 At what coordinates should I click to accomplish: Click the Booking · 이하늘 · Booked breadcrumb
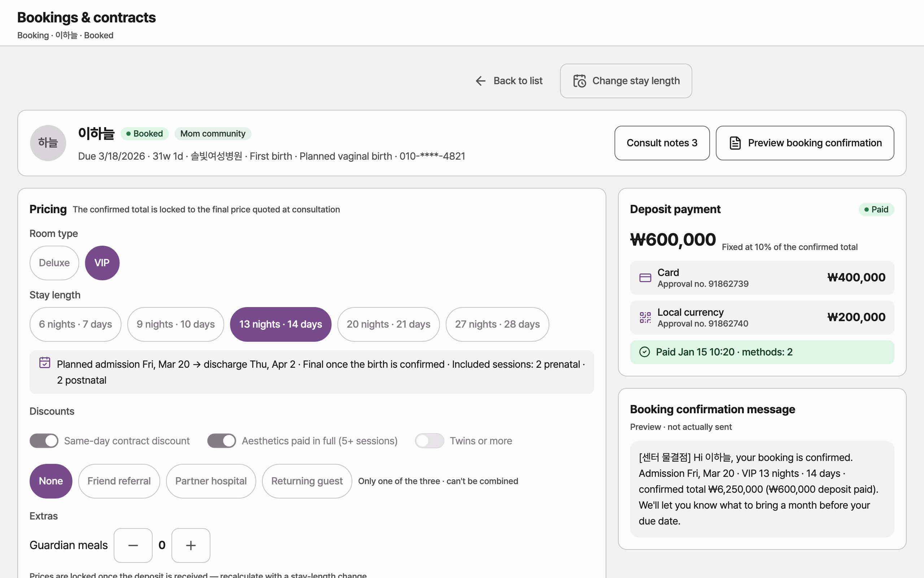coord(65,35)
